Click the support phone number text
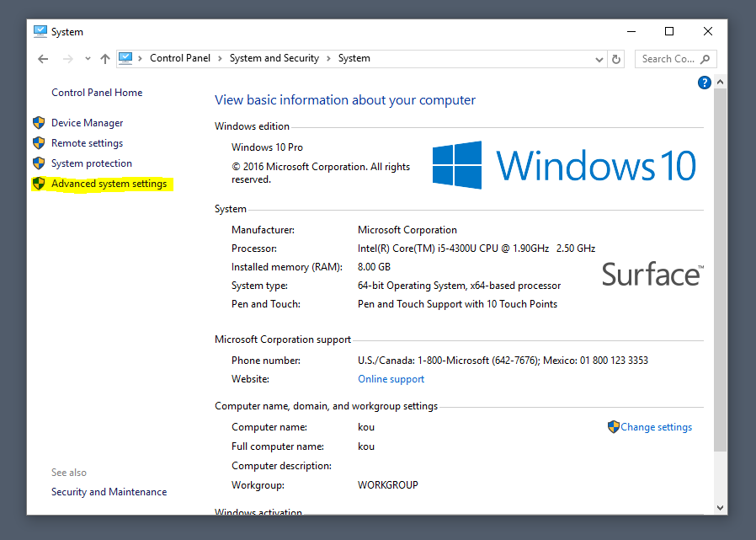Screen dimensions: 756x540 pyautogui.click(x=503, y=360)
